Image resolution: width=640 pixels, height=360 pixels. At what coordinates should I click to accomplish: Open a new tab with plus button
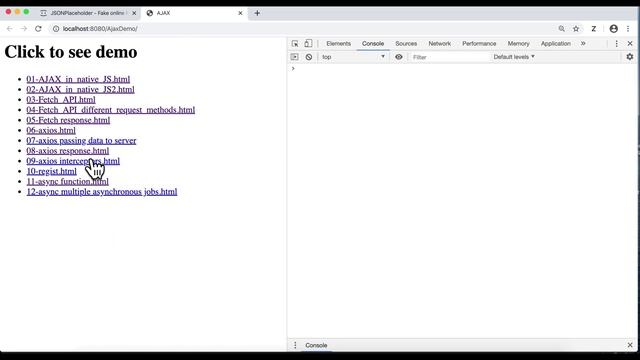coord(257,13)
